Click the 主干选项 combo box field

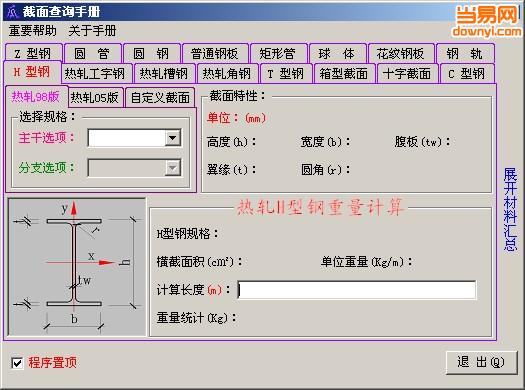tap(135, 138)
